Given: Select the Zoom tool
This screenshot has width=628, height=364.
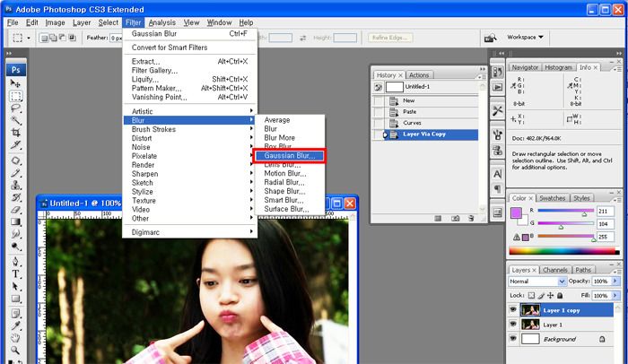Looking at the screenshot, I should [15, 351].
